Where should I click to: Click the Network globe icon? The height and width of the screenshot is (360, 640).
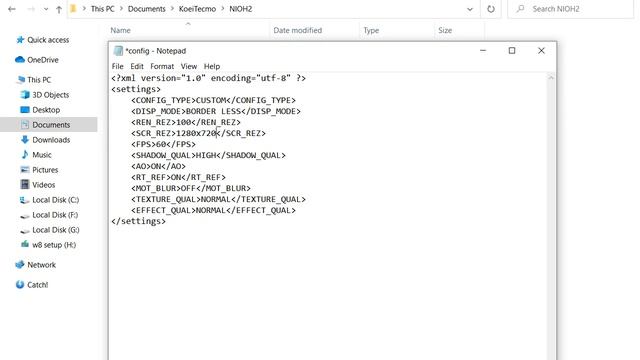[x=20, y=265]
